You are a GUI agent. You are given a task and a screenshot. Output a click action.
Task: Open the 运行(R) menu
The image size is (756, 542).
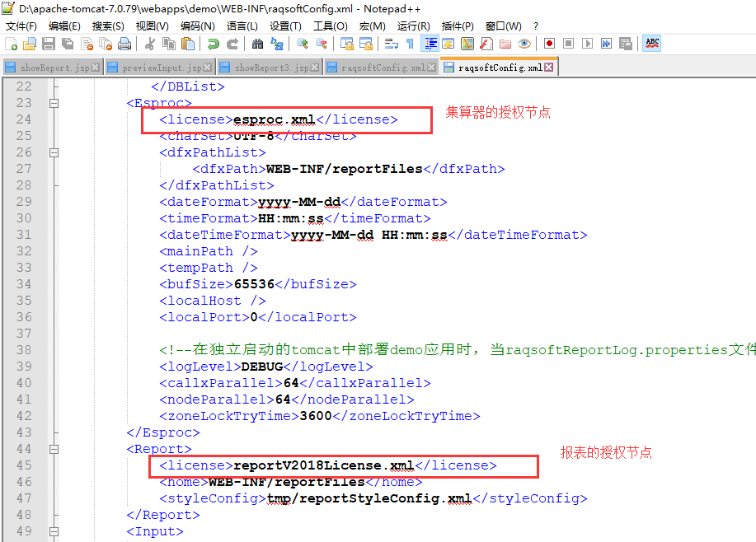point(413,26)
